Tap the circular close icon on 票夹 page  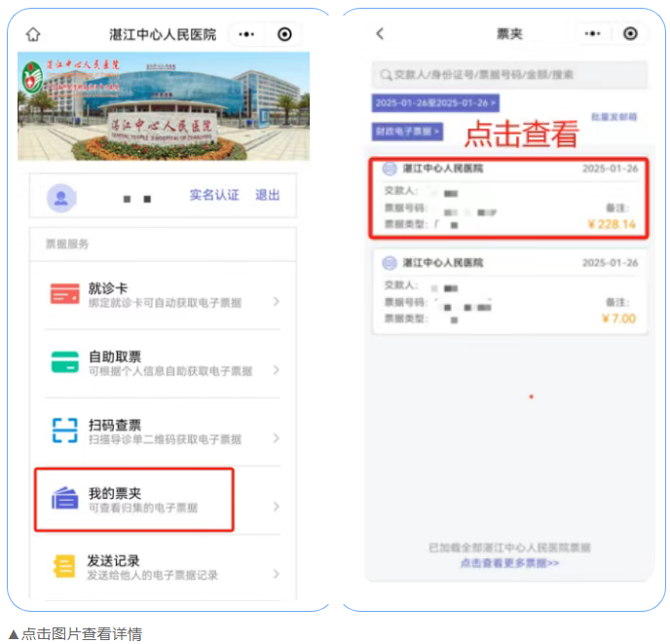[630, 33]
